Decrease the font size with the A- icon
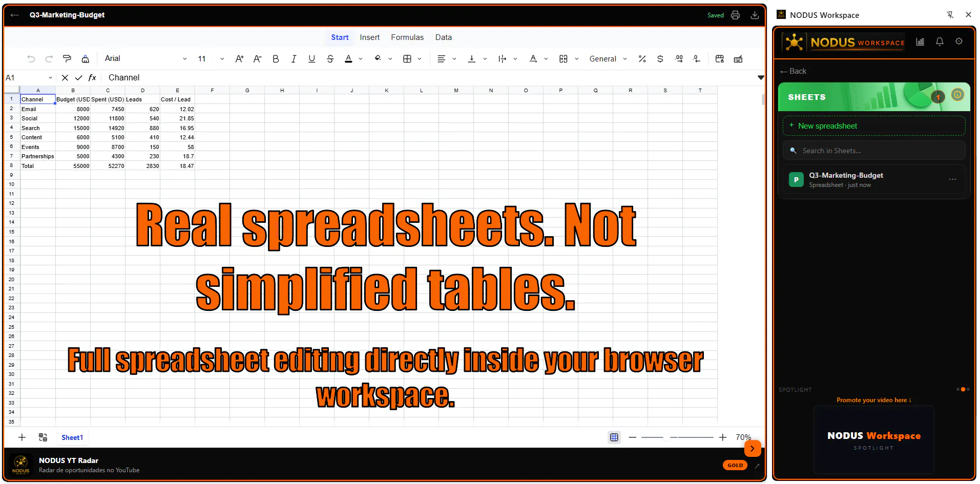Viewport: 980px width, 484px height. point(257,59)
